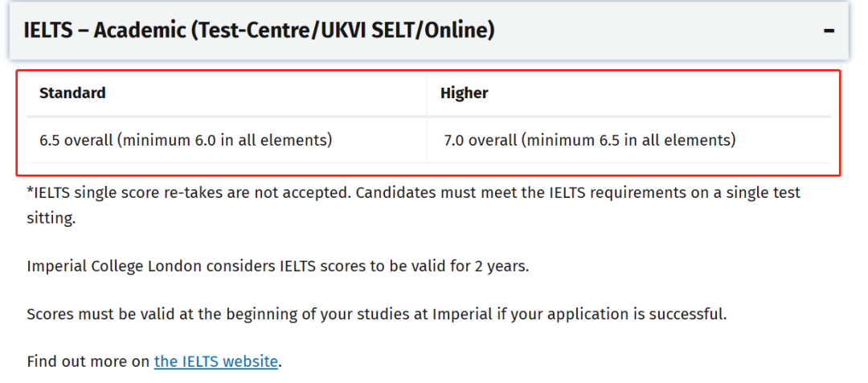Select the Standard column header
The height and width of the screenshot is (383, 868).
coord(72,93)
